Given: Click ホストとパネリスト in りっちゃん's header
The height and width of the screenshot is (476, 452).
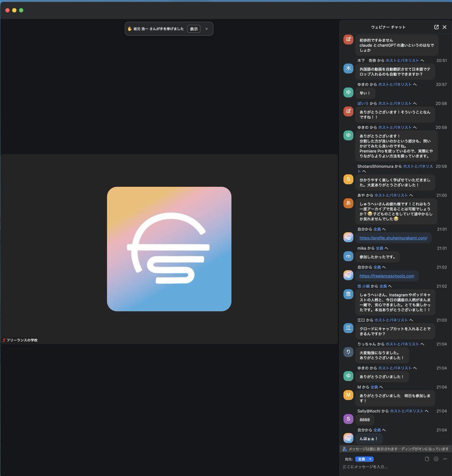Looking at the screenshot, I should (402, 344).
